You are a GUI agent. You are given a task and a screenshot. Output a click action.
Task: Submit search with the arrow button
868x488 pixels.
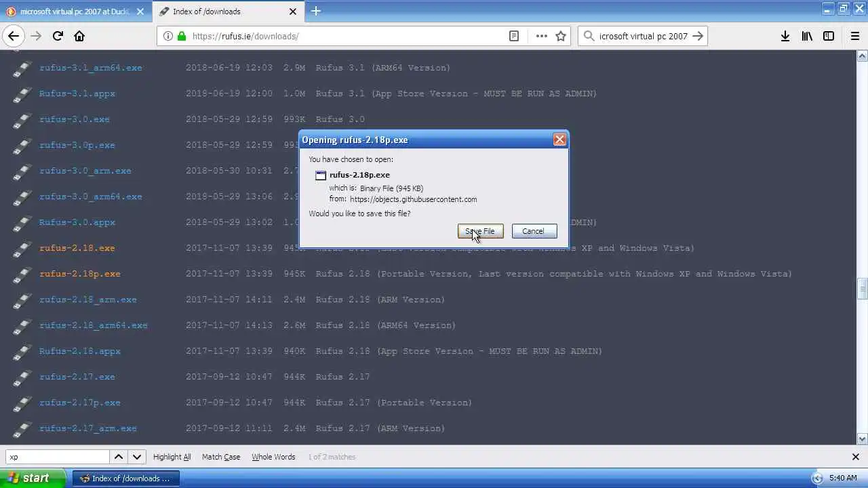point(698,36)
